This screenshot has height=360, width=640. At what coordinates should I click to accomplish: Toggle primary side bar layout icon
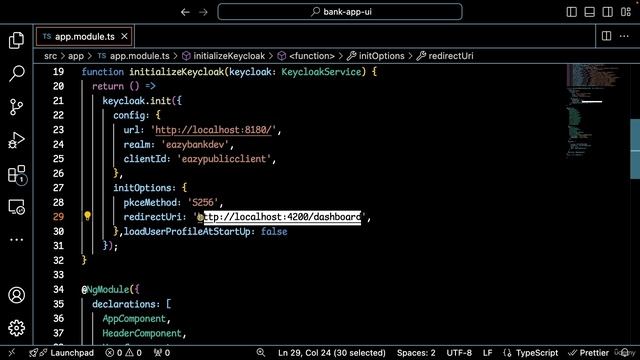[571, 12]
